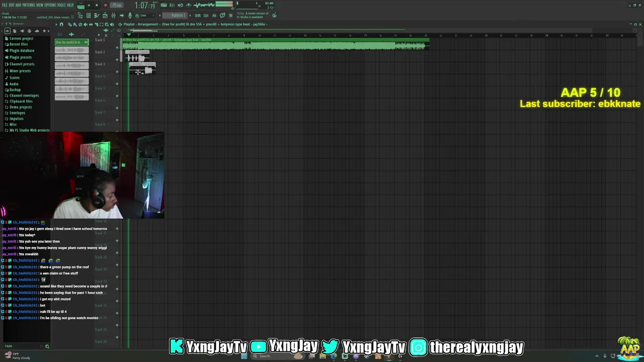This screenshot has height=362, width=644.
Task: Open the EDIT menu
Action: [x=11, y=5]
